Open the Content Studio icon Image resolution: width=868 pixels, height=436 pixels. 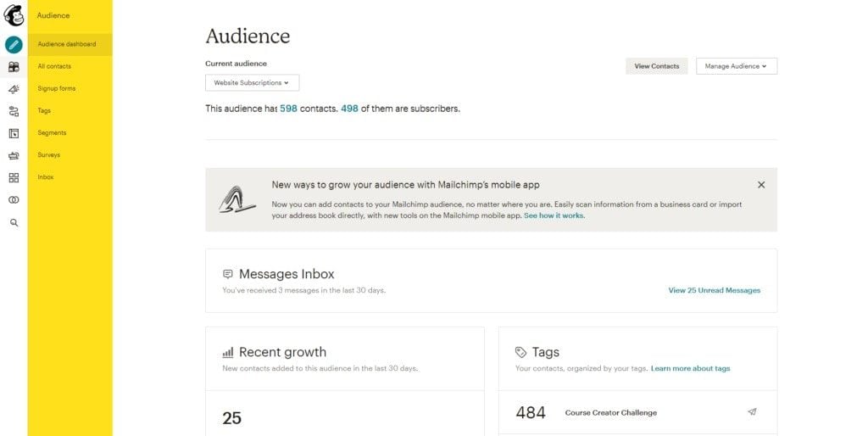coord(14,155)
